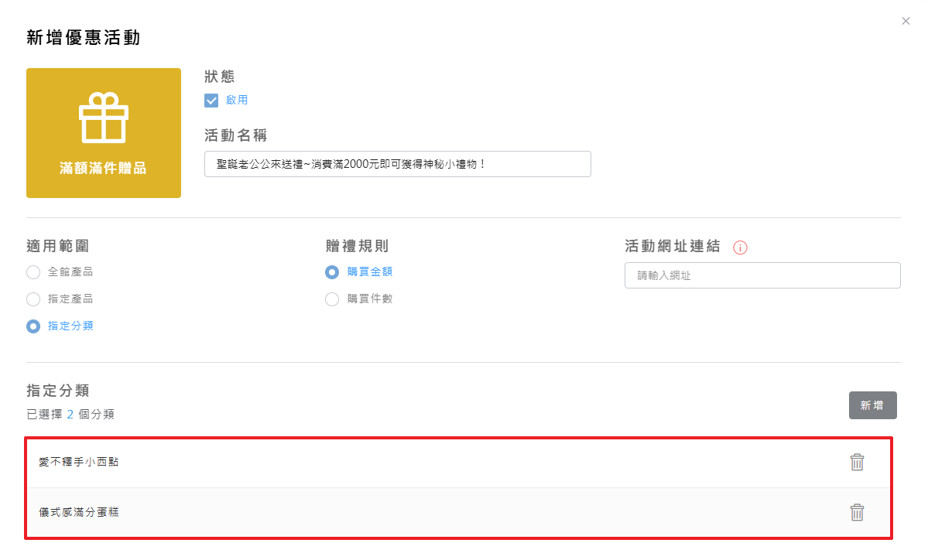Delete the 愛不釋手小西點 category

[857, 462]
